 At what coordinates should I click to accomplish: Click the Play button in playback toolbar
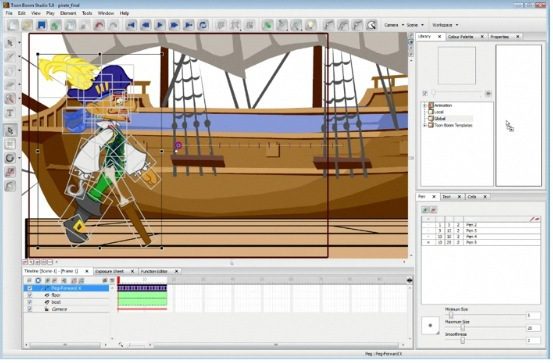(x=160, y=25)
